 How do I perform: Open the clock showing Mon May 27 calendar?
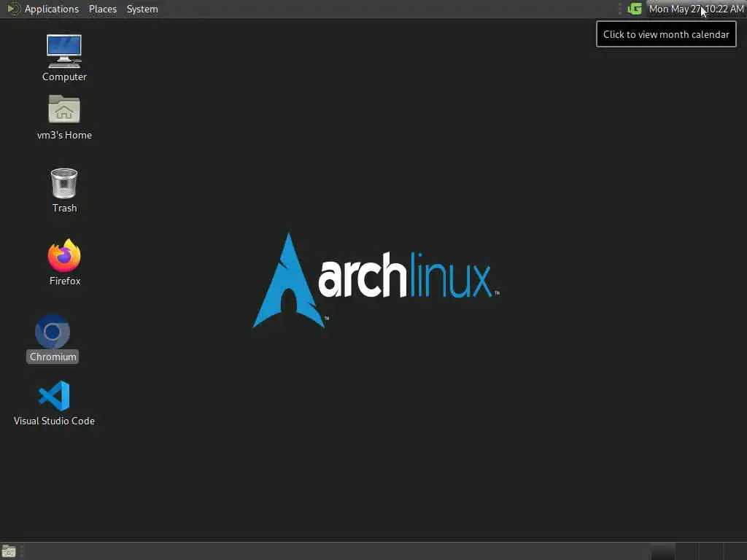coord(696,9)
